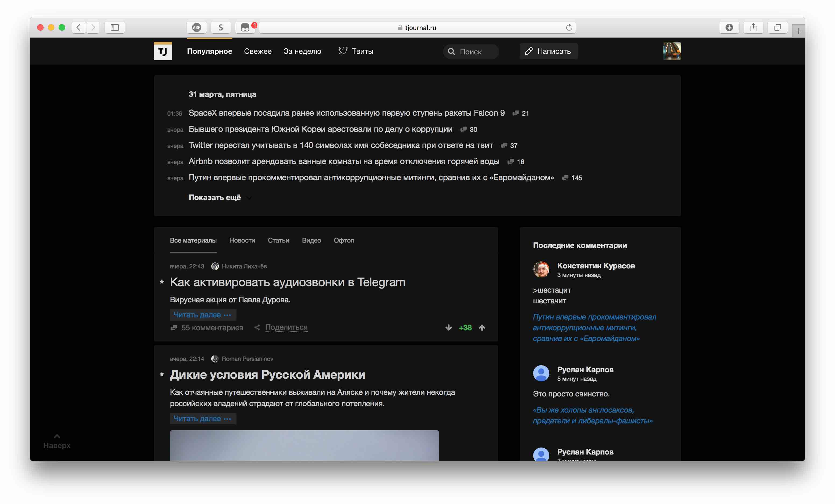The height and width of the screenshot is (504, 835).
Task: Upvote the Telegram article with up arrow
Action: [482, 328]
